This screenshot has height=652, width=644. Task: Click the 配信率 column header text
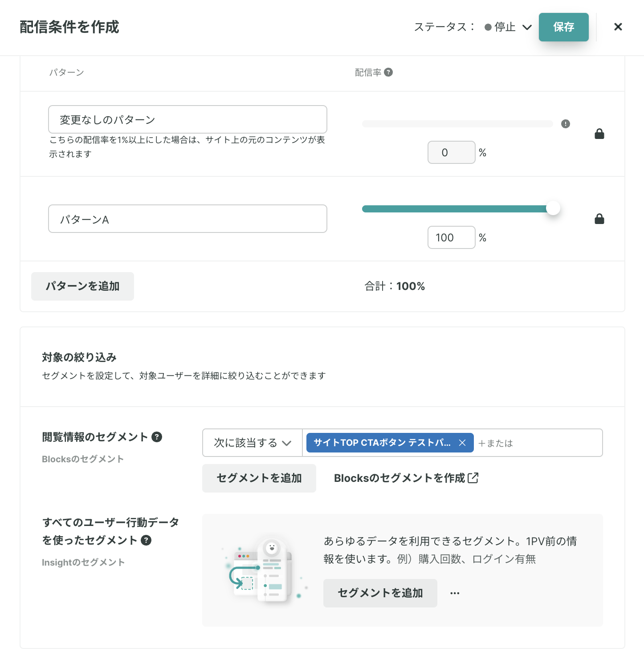pos(368,72)
